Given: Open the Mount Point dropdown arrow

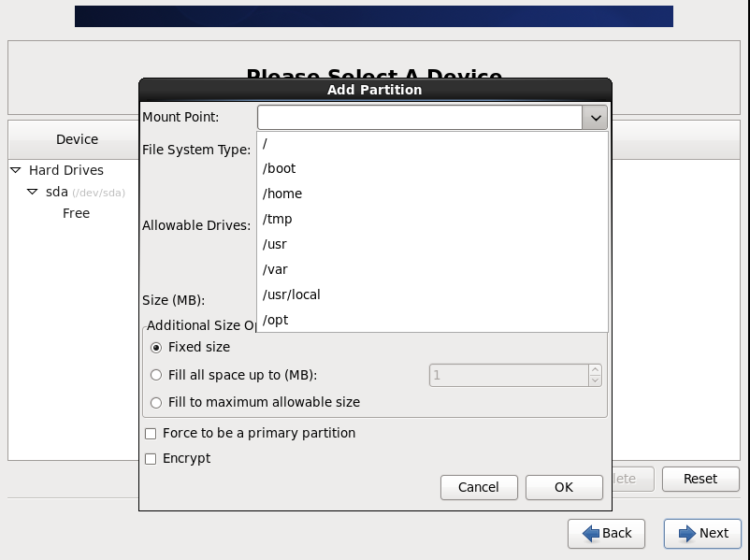Looking at the screenshot, I should (x=595, y=118).
